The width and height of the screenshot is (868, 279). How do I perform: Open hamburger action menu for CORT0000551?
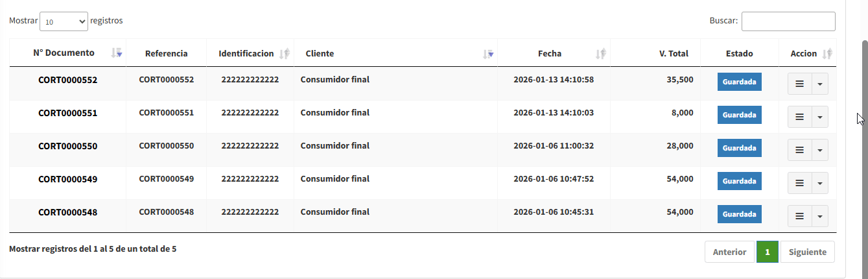click(x=799, y=117)
